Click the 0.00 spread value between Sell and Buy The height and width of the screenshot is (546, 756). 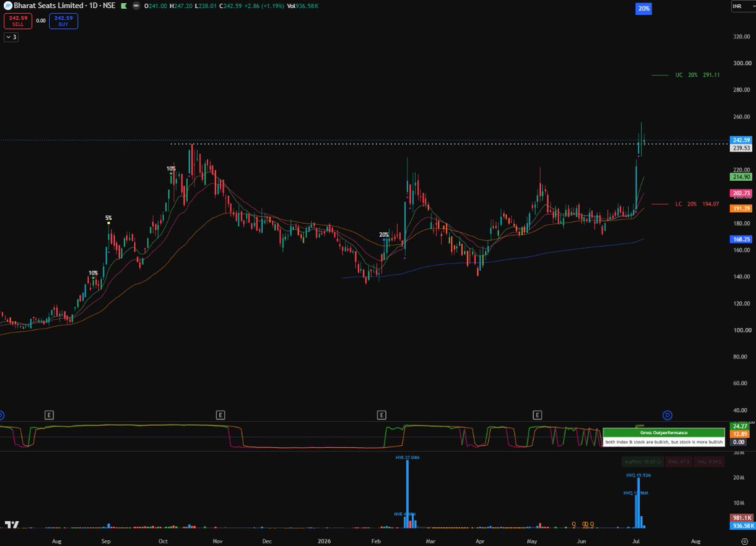point(41,21)
